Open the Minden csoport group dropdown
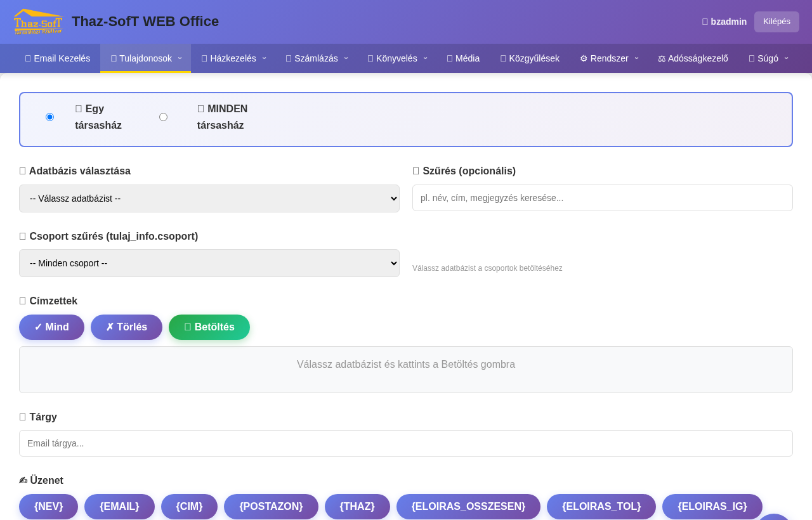This screenshot has width=812, height=520. [x=209, y=263]
